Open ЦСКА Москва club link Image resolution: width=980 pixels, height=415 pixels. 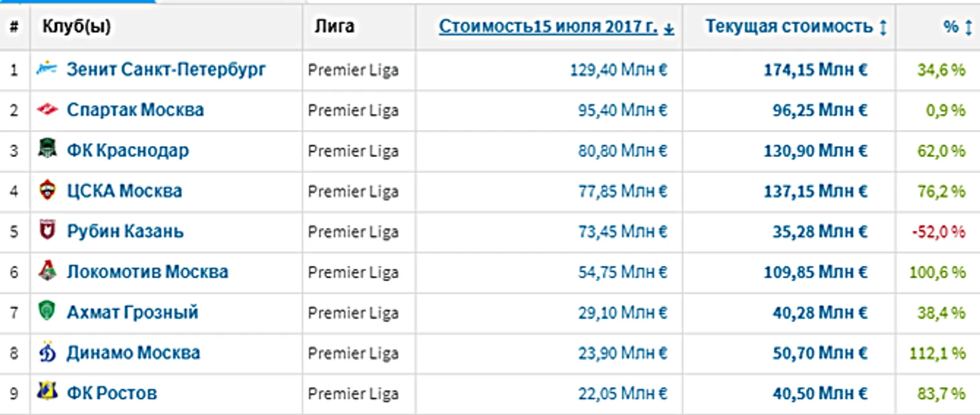coord(124,190)
